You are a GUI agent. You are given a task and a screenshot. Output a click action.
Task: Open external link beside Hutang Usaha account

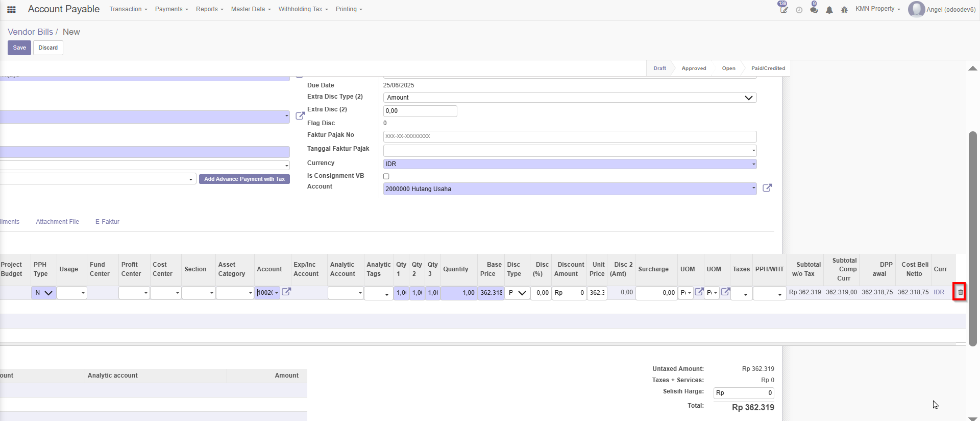pos(767,188)
